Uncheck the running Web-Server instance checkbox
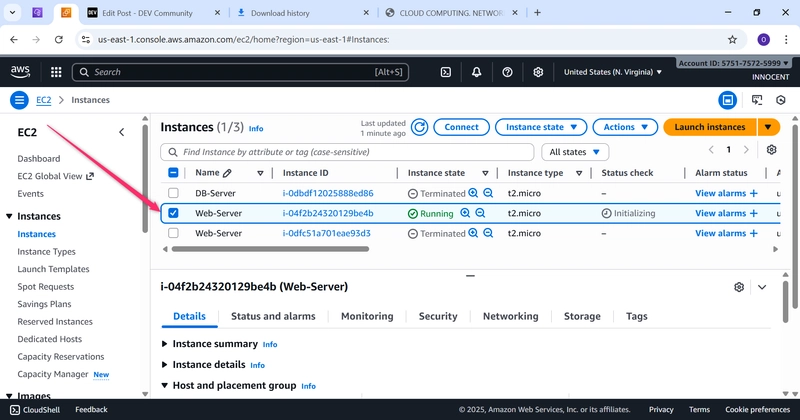Image resolution: width=800 pixels, height=420 pixels. [173, 213]
